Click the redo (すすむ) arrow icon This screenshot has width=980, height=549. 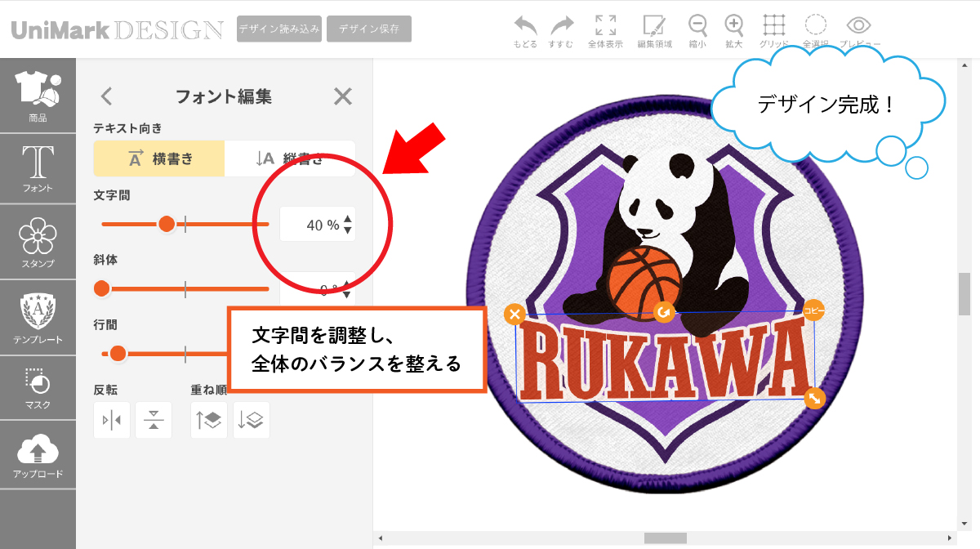click(x=561, y=25)
